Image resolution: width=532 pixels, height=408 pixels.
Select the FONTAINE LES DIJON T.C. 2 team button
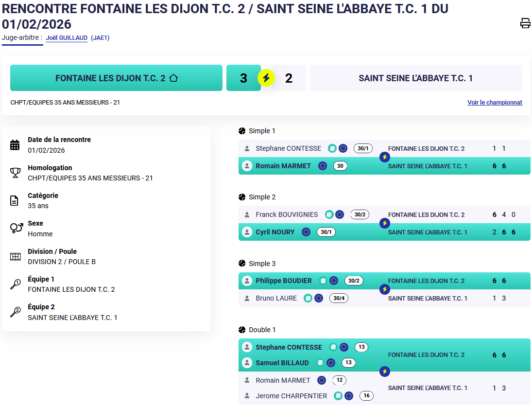pyautogui.click(x=116, y=78)
